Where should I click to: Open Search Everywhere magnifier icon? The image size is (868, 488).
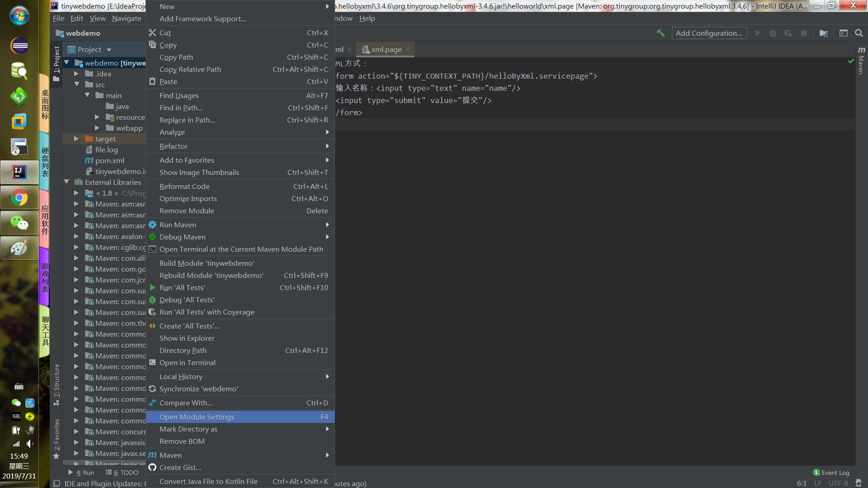click(x=859, y=33)
